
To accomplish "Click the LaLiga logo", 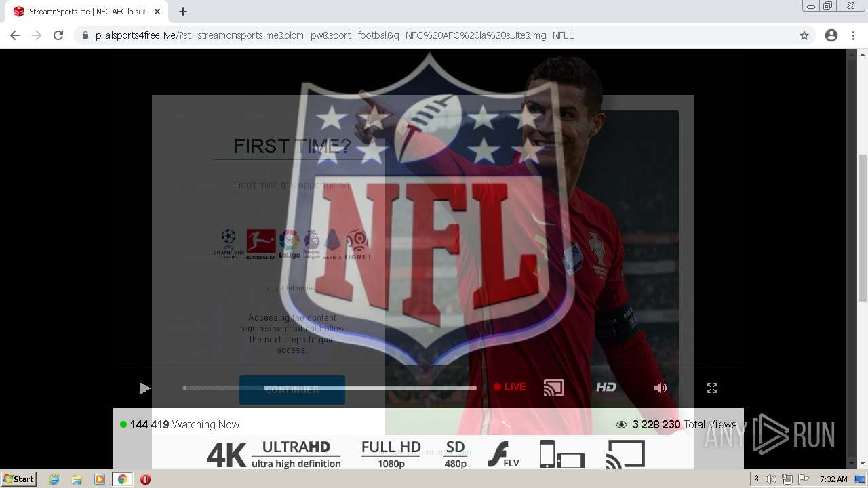I will point(290,244).
